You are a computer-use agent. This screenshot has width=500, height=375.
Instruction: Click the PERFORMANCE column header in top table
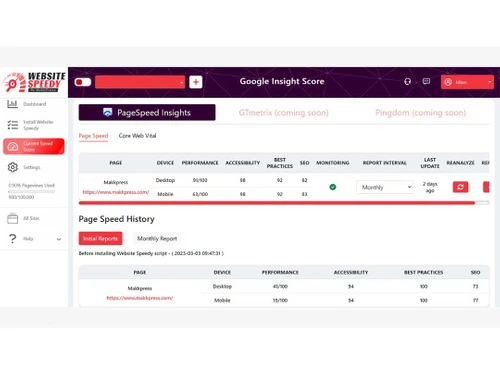point(200,163)
